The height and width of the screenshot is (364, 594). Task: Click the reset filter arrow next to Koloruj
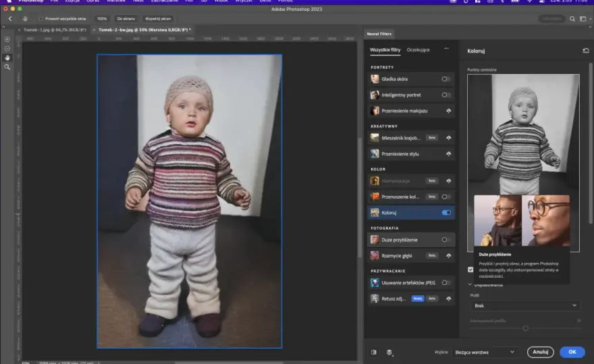tap(586, 51)
